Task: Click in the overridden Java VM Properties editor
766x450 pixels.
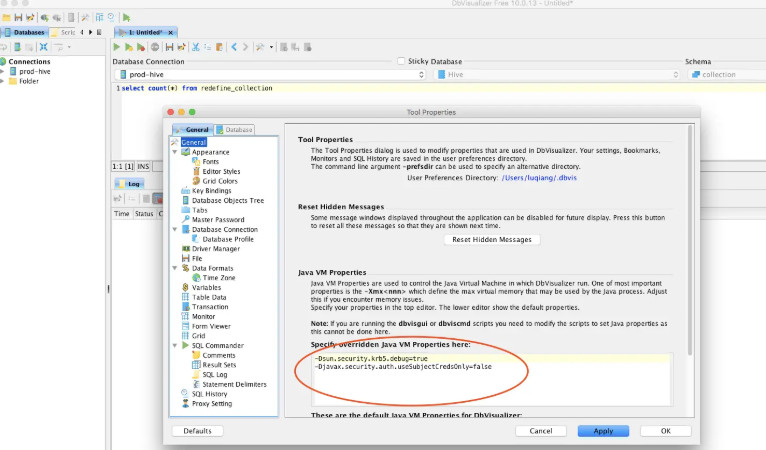Action: click(491, 379)
